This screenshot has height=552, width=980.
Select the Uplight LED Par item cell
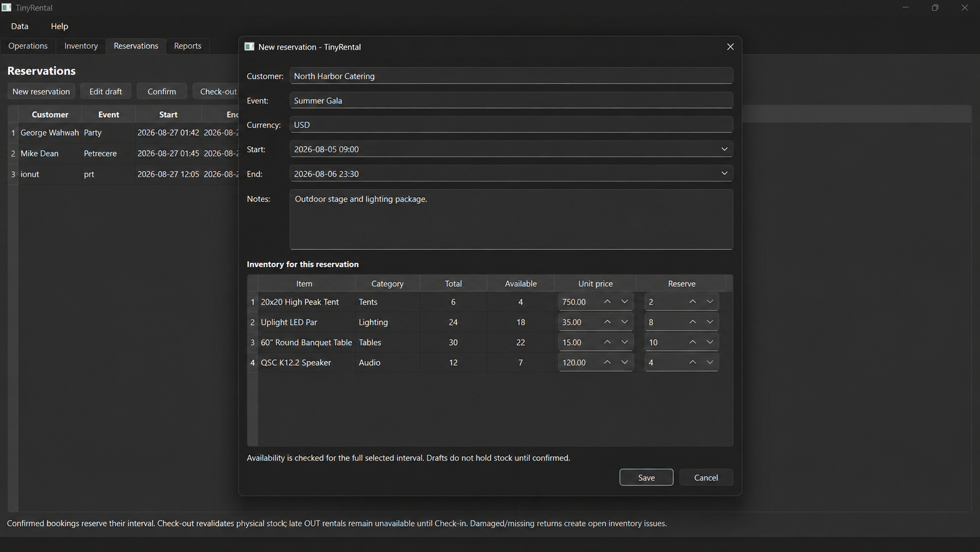click(307, 322)
